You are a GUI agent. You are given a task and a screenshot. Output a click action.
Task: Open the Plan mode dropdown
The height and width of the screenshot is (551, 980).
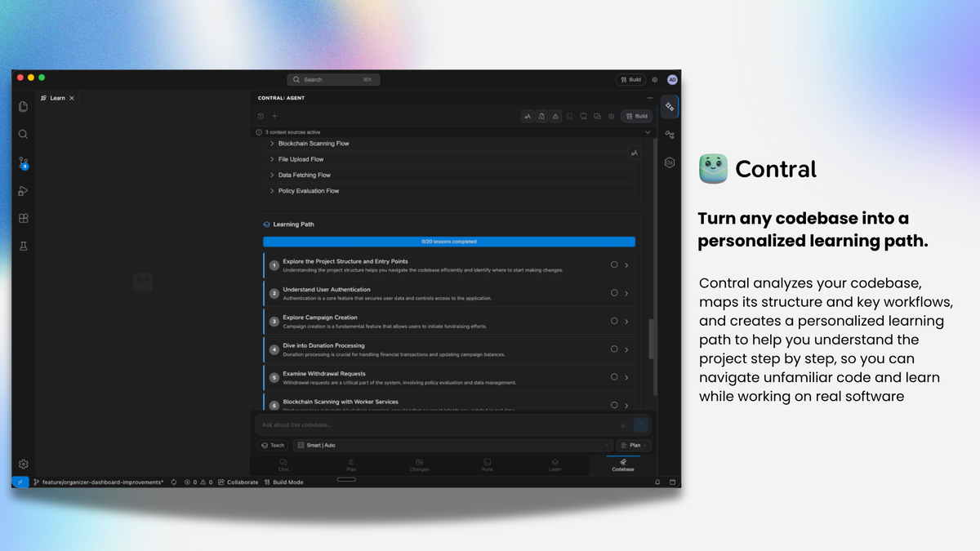634,446
